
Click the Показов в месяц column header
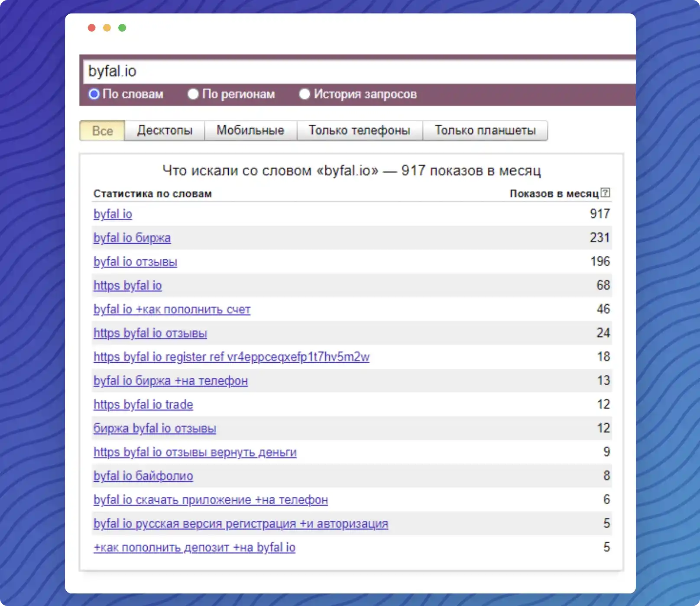pos(554,193)
